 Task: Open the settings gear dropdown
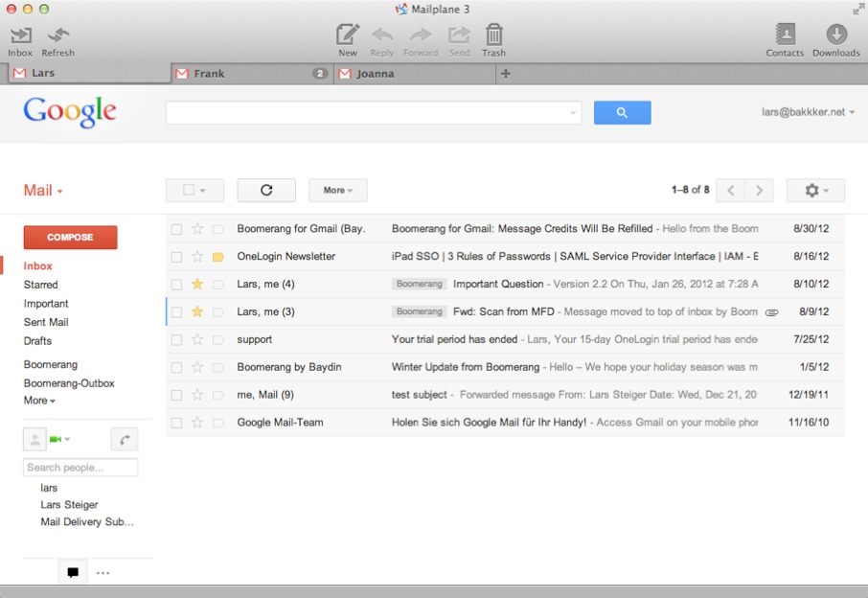[814, 190]
